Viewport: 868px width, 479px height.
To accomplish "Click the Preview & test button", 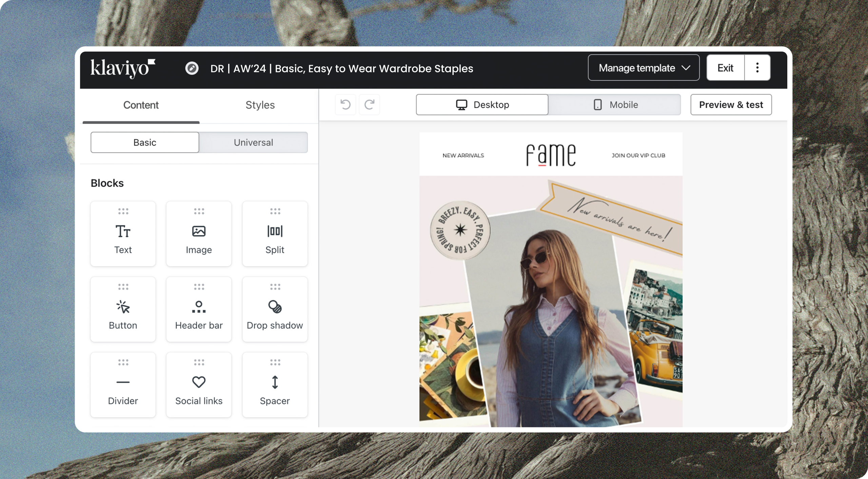I will [731, 104].
